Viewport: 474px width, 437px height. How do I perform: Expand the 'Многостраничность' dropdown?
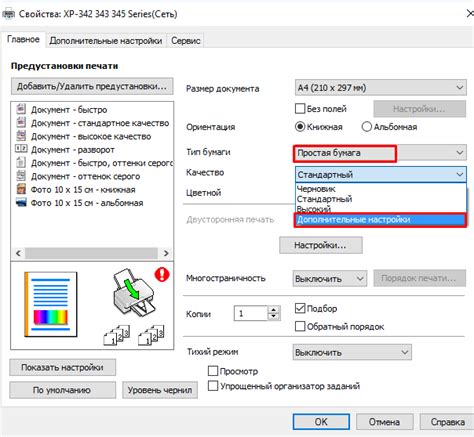[329, 279]
